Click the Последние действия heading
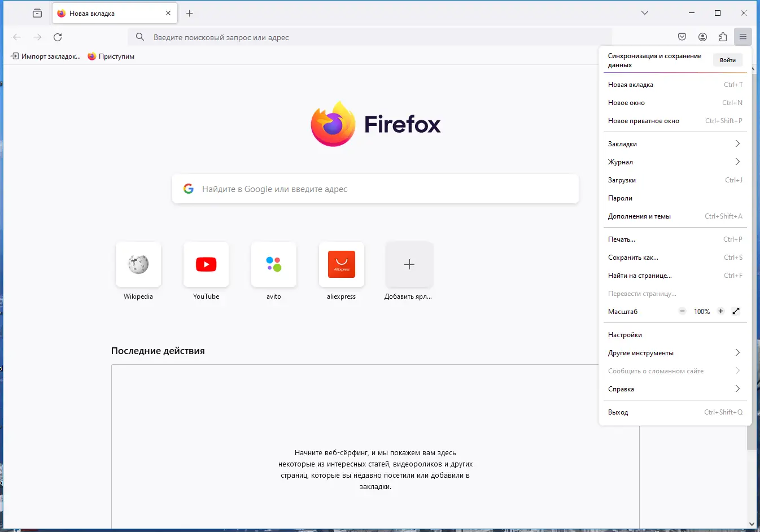This screenshot has height=532, width=760. click(x=158, y=351)
